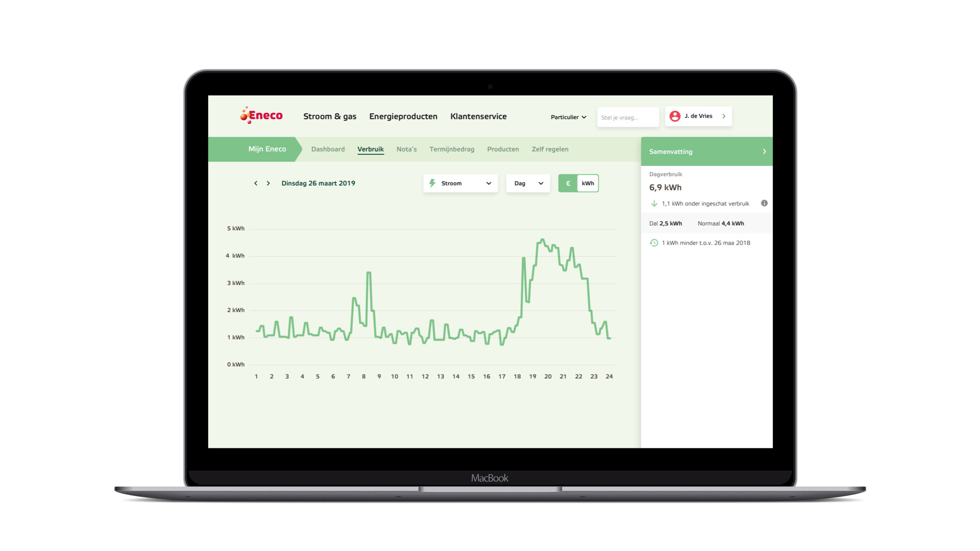Click the Samenvatting header
980x551 pixels.
point(706,152)
